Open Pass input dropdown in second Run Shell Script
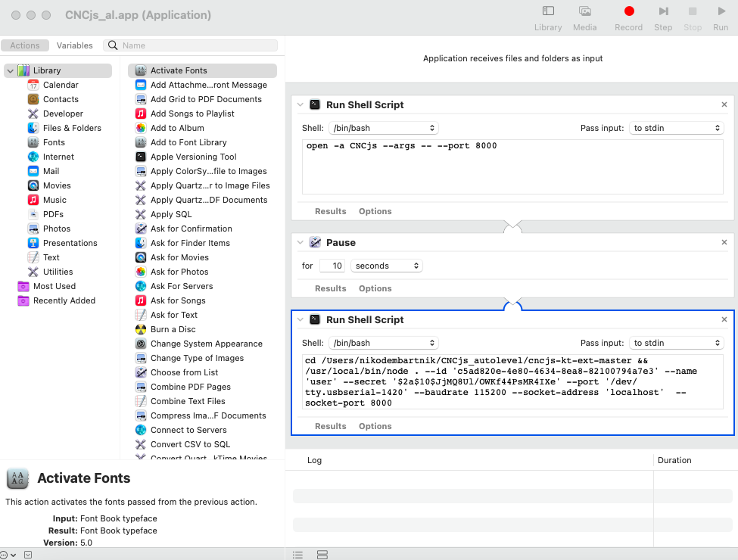The height and width of the screenshot is (560, 738). (x=676, y=343)
